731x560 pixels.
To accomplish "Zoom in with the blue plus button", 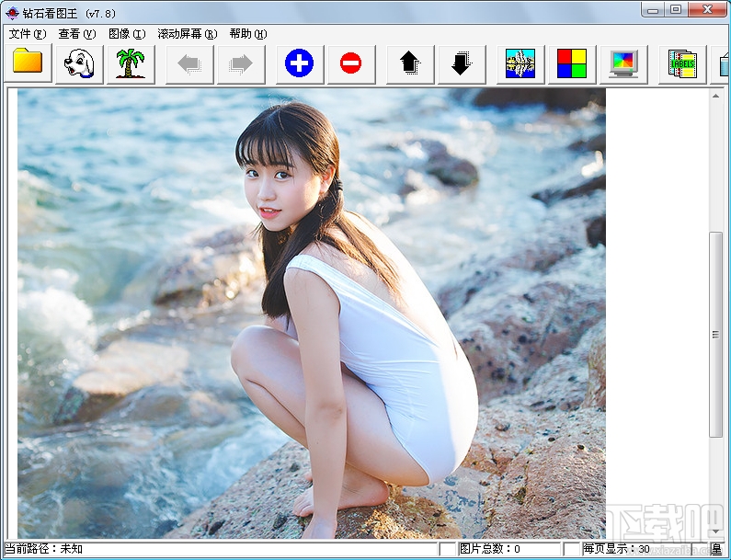I will 300,63.
